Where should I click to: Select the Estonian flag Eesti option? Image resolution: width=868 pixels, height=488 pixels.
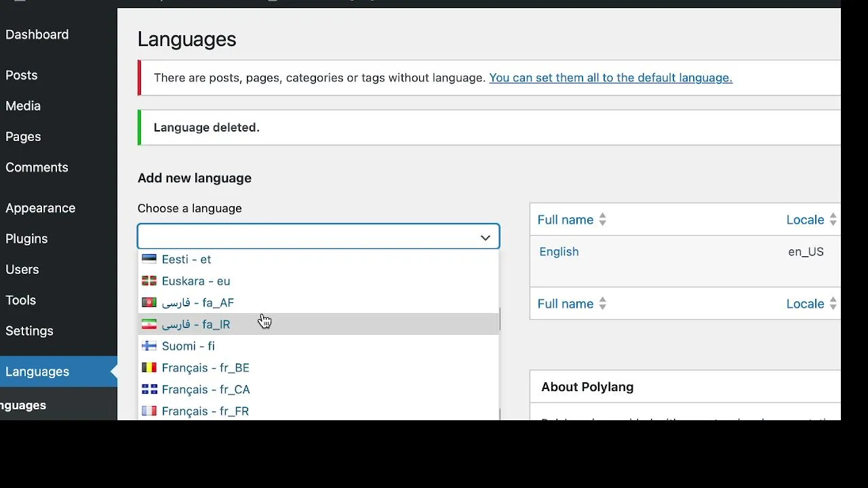[186, 260]
